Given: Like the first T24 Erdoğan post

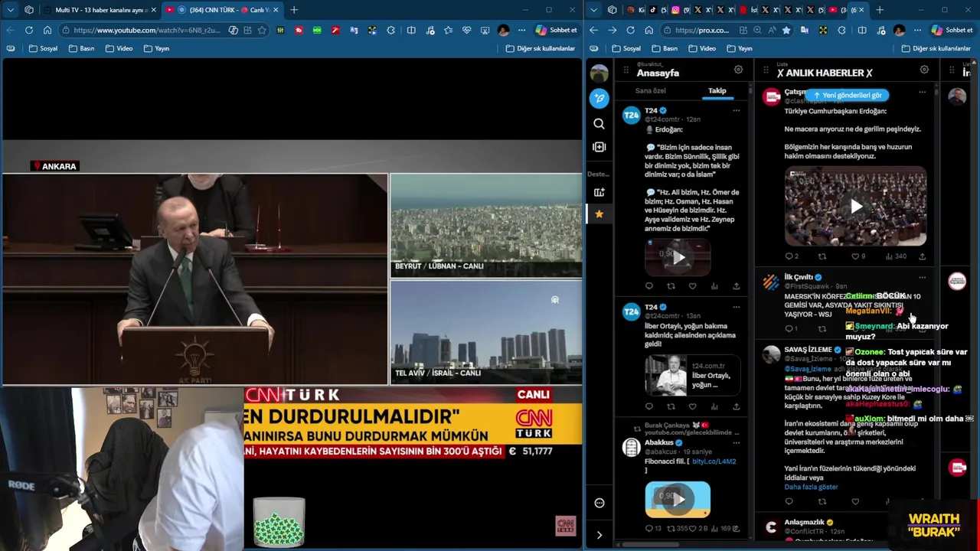Looking at the screenshot, I should [x=692, y=286].
